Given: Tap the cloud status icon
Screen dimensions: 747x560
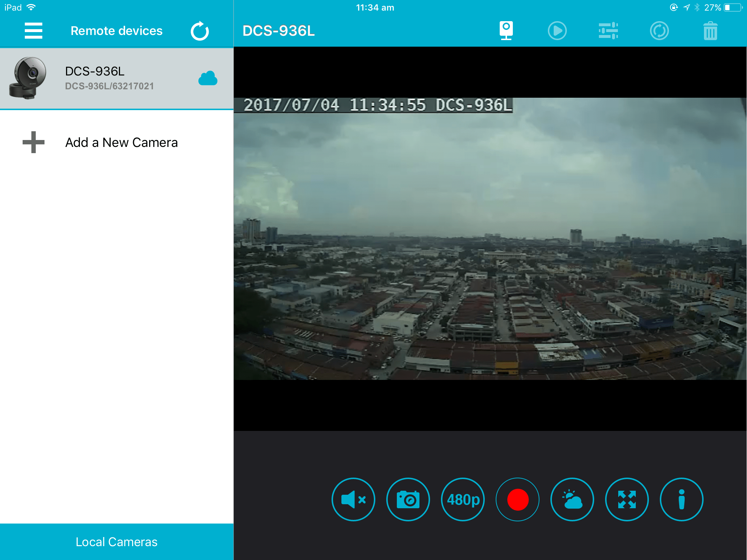Looking at the screenshot, I should click(x=208, y=78).
